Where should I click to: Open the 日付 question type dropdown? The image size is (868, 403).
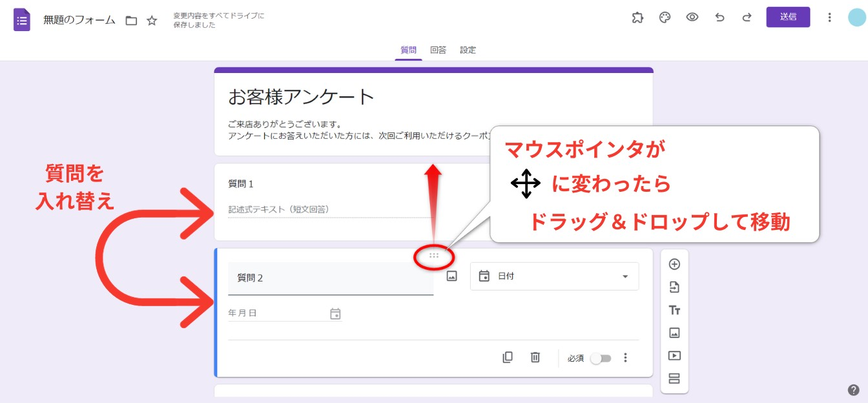click(554, 276)
